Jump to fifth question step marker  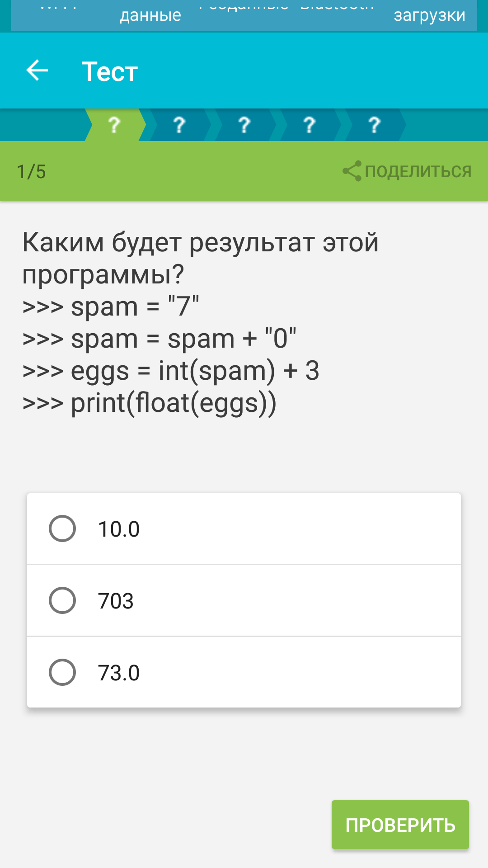point(375,125)
